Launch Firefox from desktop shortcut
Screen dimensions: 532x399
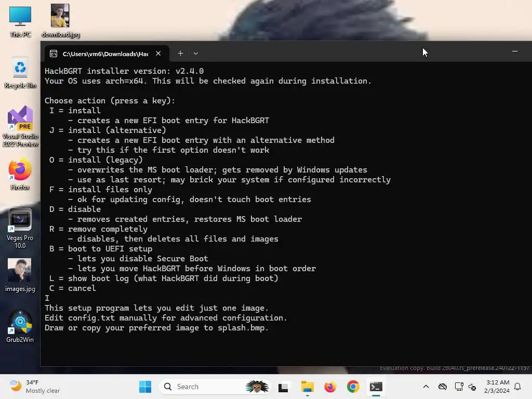[x=20, y=174]
